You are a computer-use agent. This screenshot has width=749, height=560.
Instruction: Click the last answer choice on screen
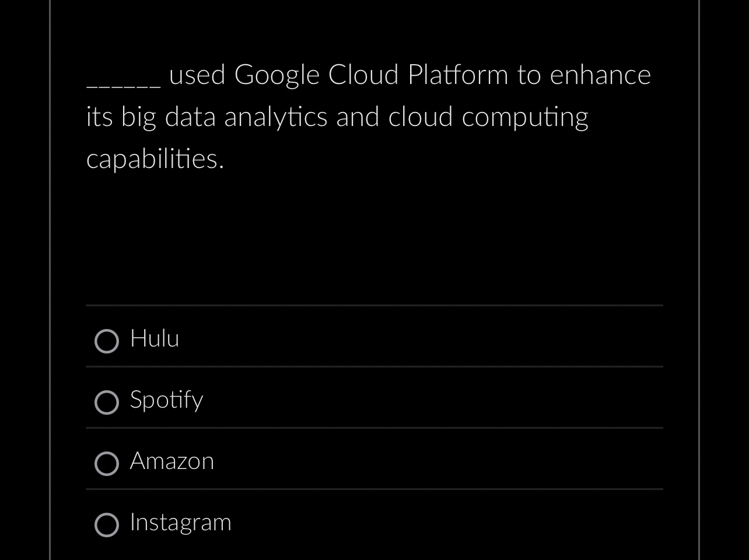(180, 523)
